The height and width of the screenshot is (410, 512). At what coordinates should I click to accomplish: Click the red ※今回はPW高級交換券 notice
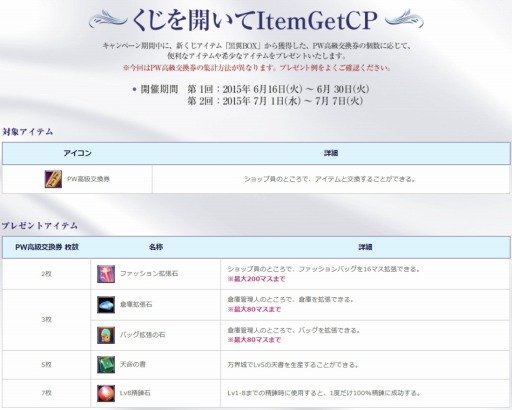257,68
